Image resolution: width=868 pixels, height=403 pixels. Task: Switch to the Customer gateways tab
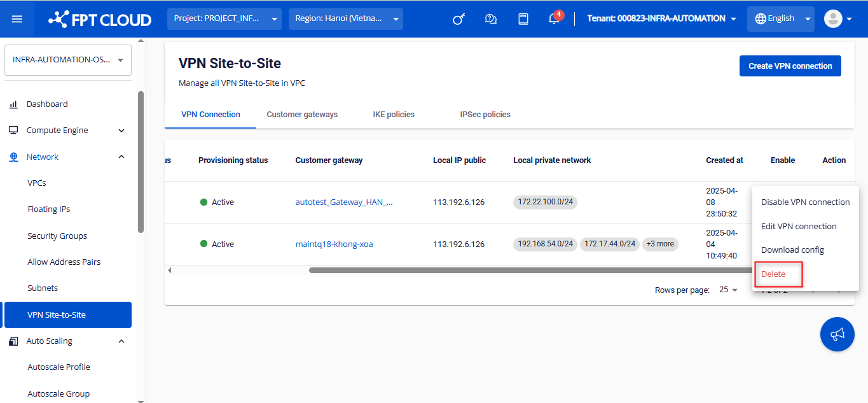pos(302,115)
